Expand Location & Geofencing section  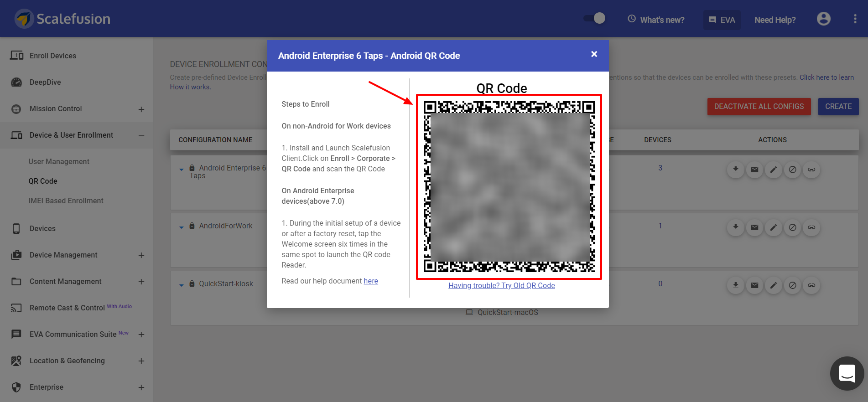[141, 361]
